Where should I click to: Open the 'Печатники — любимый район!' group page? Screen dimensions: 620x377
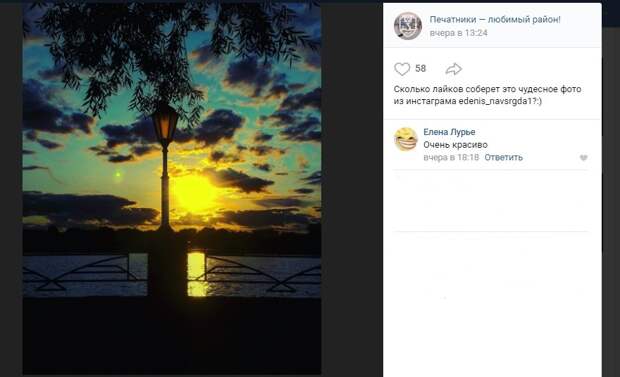[x=495, y=19]
